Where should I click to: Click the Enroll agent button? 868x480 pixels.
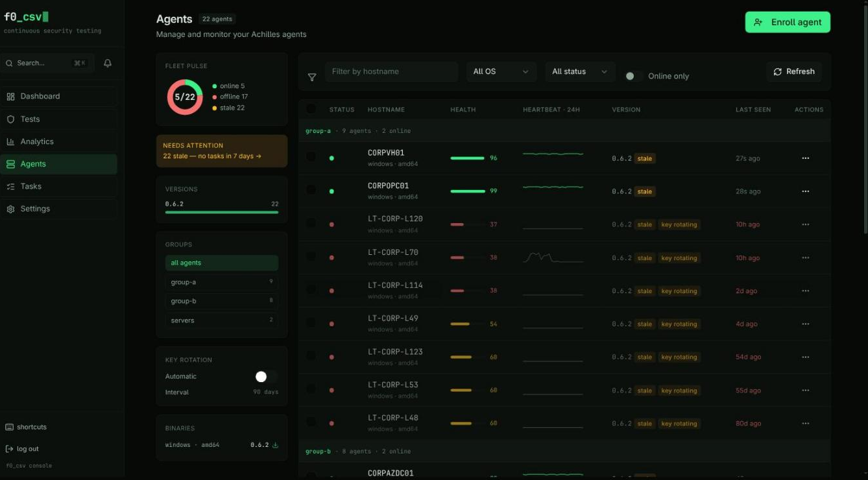click(788, 22)
